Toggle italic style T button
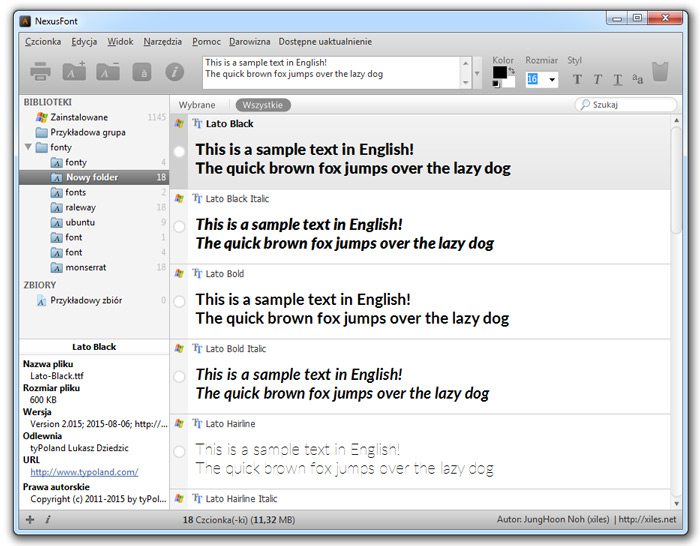The image size is (700, 546). pos(597,79)
